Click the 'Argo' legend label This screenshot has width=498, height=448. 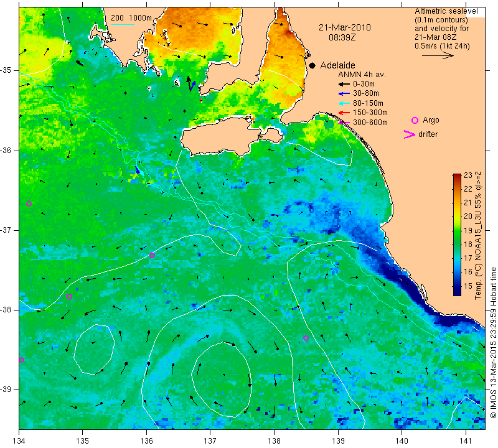431,120
